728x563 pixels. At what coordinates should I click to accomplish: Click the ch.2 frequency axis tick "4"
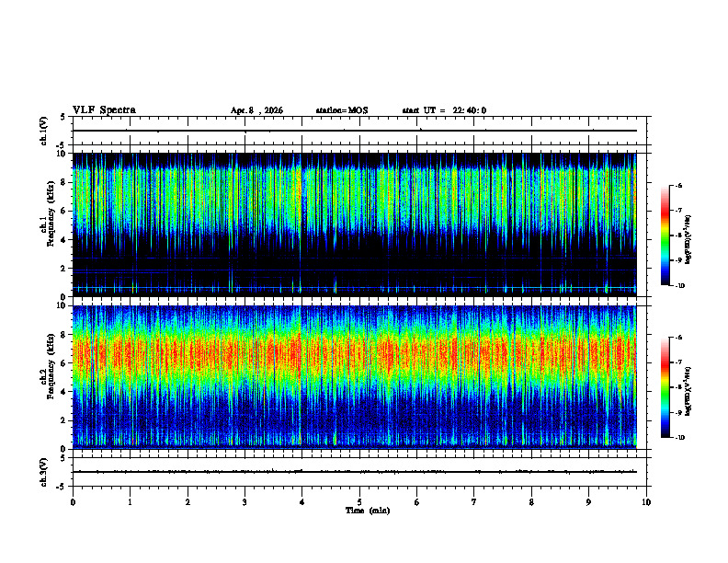point(63,392)
